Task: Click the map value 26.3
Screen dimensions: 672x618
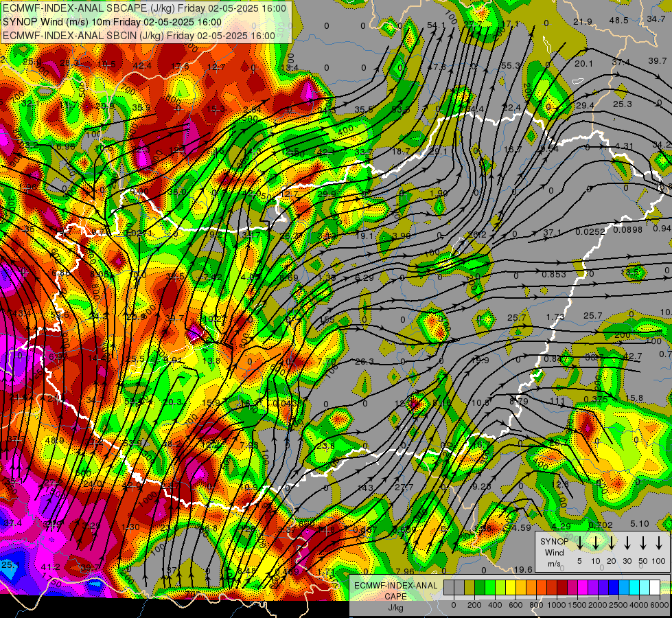Action: pyautogui.click(x=364, y=362)
